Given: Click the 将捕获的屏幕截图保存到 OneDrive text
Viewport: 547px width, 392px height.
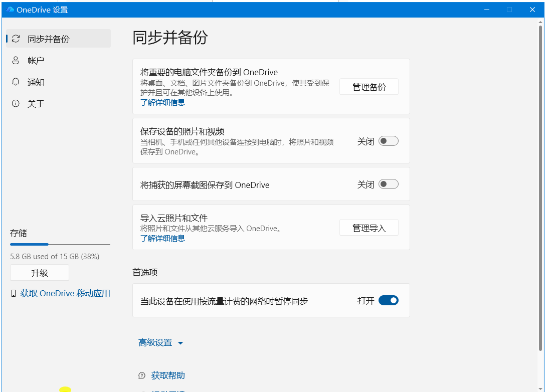Looking at the screenshot, I should point(205,185).
